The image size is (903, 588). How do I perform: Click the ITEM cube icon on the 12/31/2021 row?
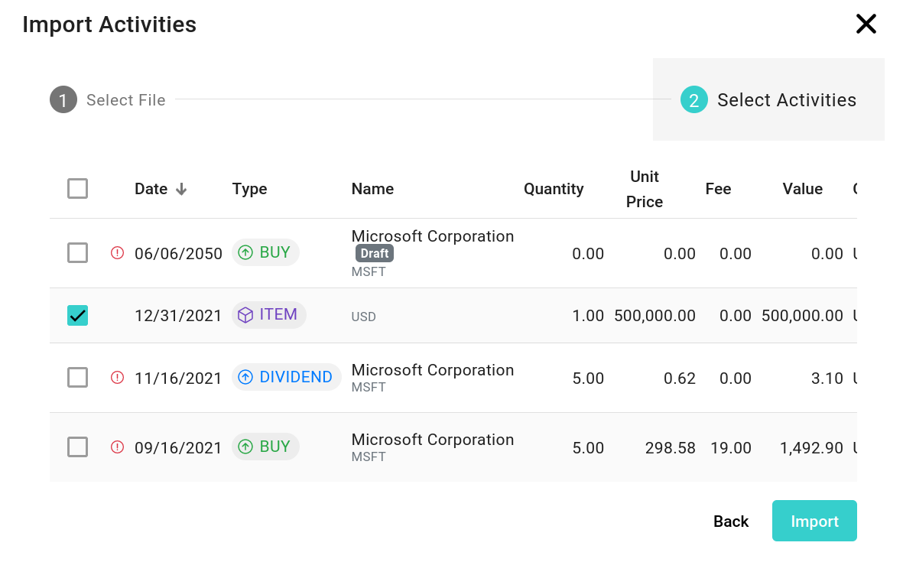[x=244, y=314]
